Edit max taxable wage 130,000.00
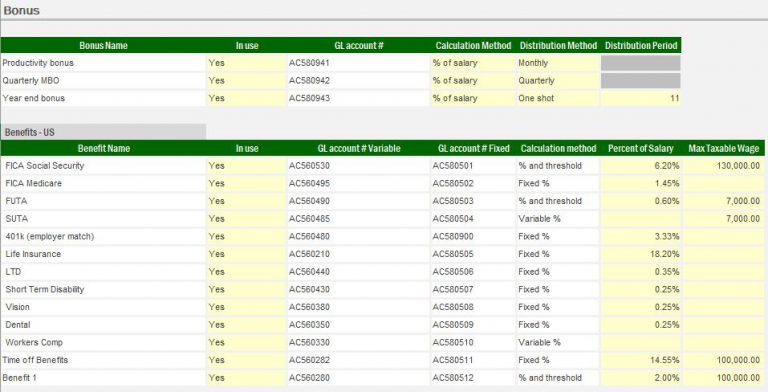 point(723,166)
